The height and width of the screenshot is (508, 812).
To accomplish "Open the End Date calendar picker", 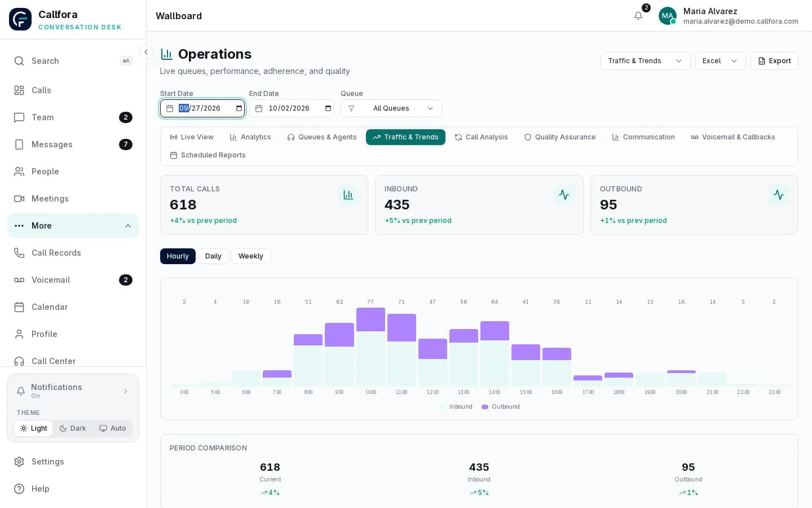I will click(328, 108).
